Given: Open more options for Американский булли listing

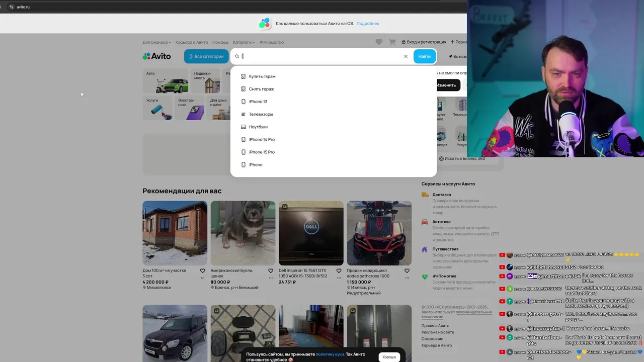Looking at the screenshot, I should click(271, 277).
